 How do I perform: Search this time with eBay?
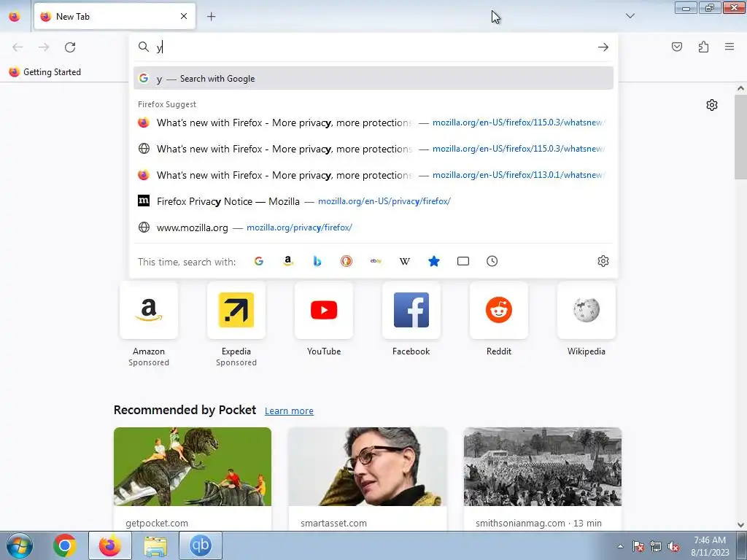tap(376, 261)
